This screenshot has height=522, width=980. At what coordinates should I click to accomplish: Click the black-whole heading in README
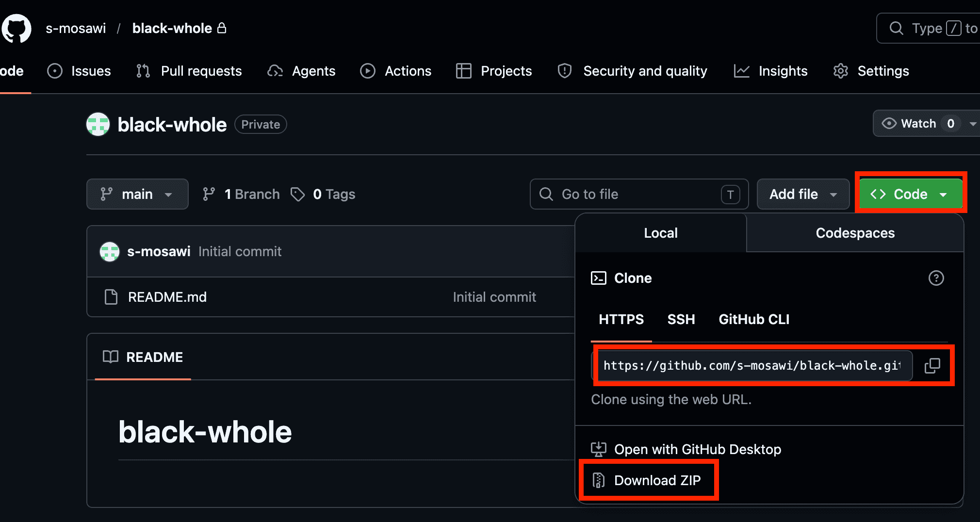[x=205, y=432]
